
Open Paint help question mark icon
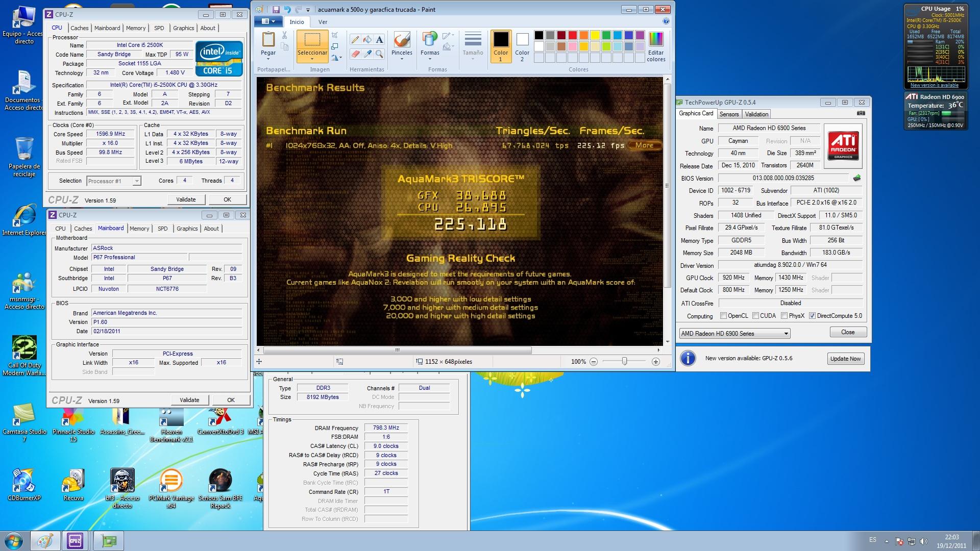pos(666,21)
